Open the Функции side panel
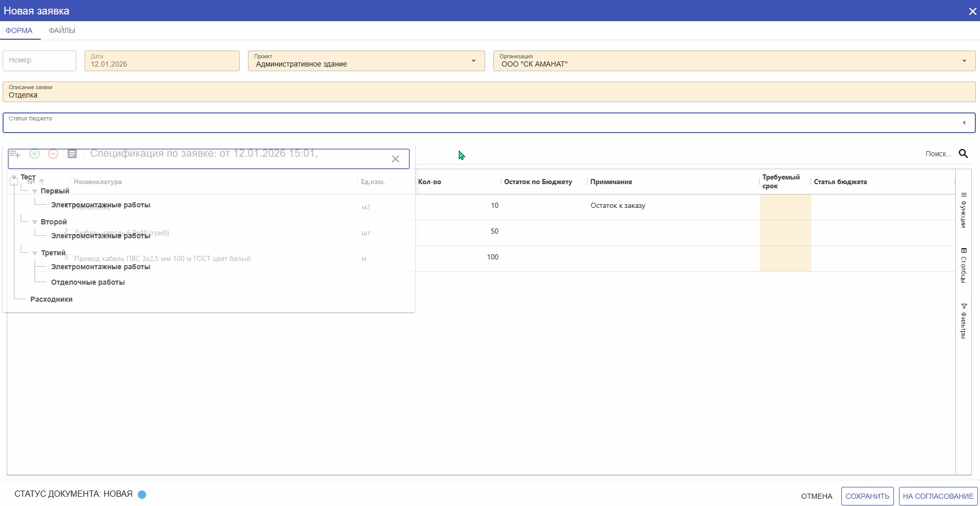The height and width of the screenshot is (506, 980). (964, 210)
